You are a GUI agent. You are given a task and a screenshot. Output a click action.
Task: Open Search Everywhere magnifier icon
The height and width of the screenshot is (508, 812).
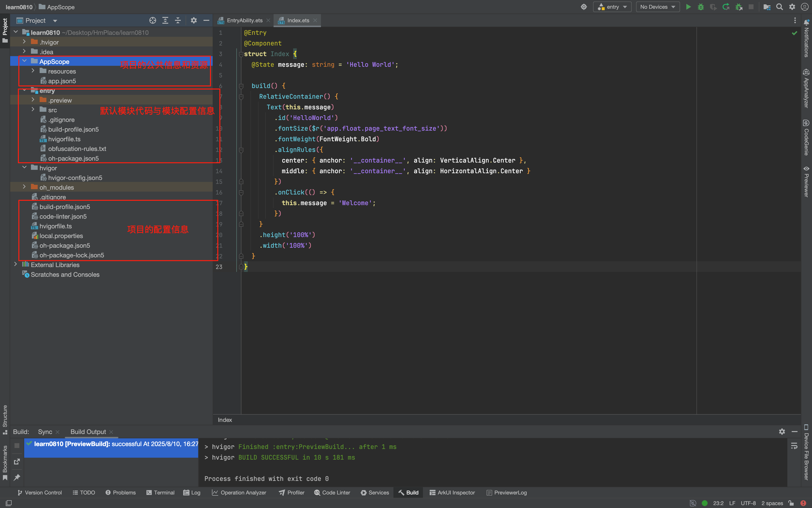[x=779, y=7]
